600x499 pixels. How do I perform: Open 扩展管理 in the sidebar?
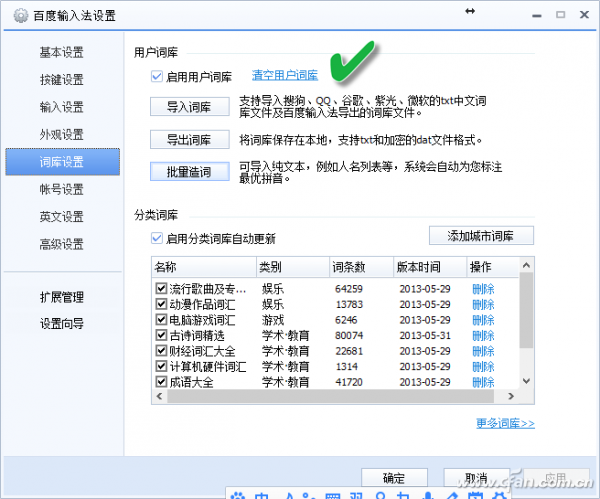coord(62,297)
